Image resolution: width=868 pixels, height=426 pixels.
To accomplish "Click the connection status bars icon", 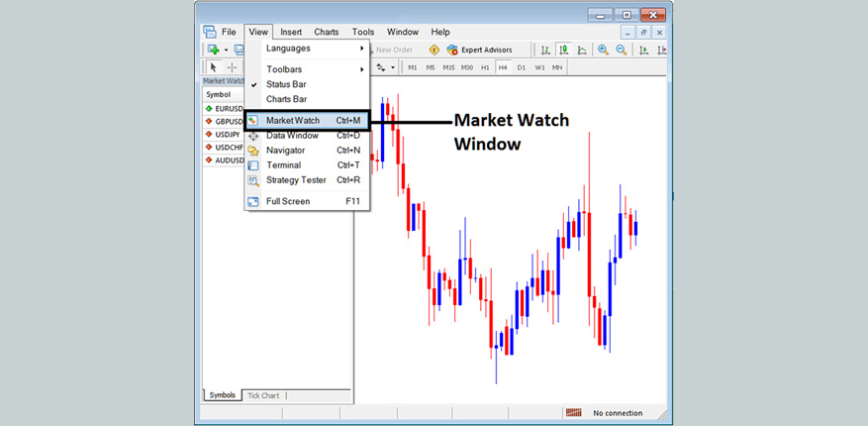I will (573, 413).
